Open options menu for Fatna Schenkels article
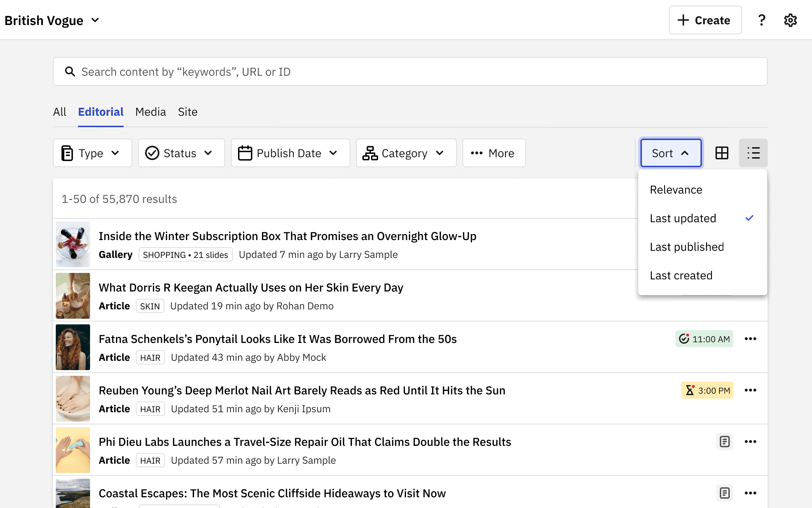 [x=751, y=339]
